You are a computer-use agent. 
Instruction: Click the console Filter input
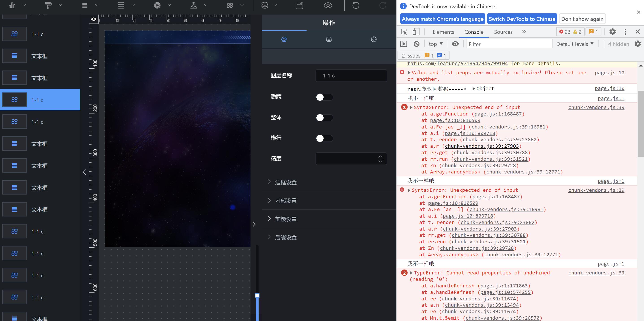[509, 44]
